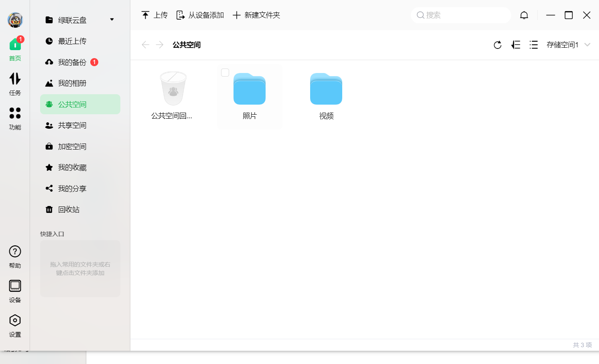The width and height of the screenshot is (599, 364).
Task: Click the 上传 upload button
Action: (x=154, y=15)
